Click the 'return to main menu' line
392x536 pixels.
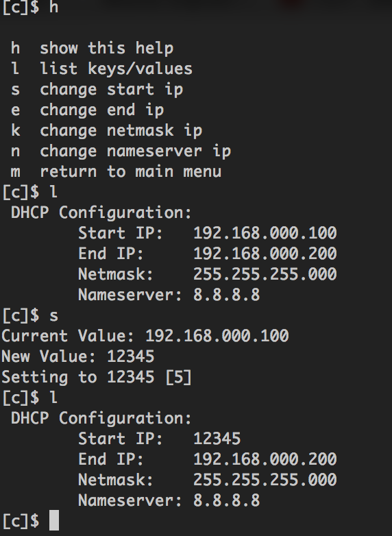(117, 171)
